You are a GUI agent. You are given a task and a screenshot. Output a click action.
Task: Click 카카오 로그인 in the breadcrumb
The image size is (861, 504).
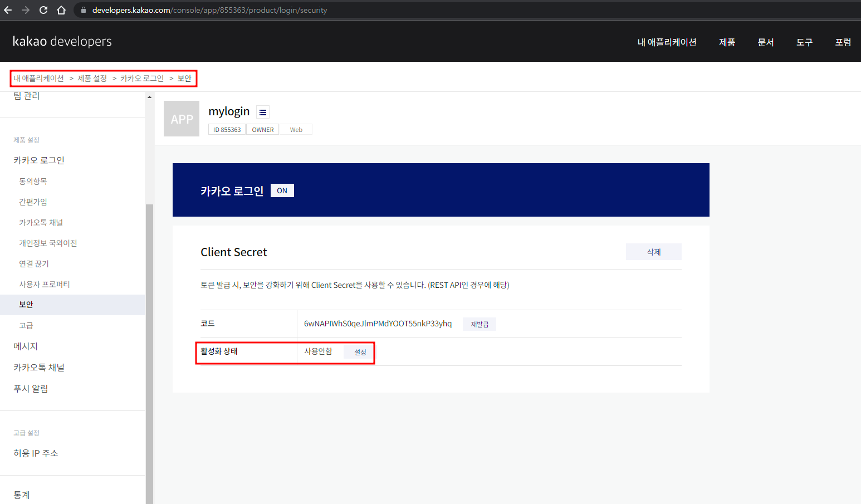142,79
